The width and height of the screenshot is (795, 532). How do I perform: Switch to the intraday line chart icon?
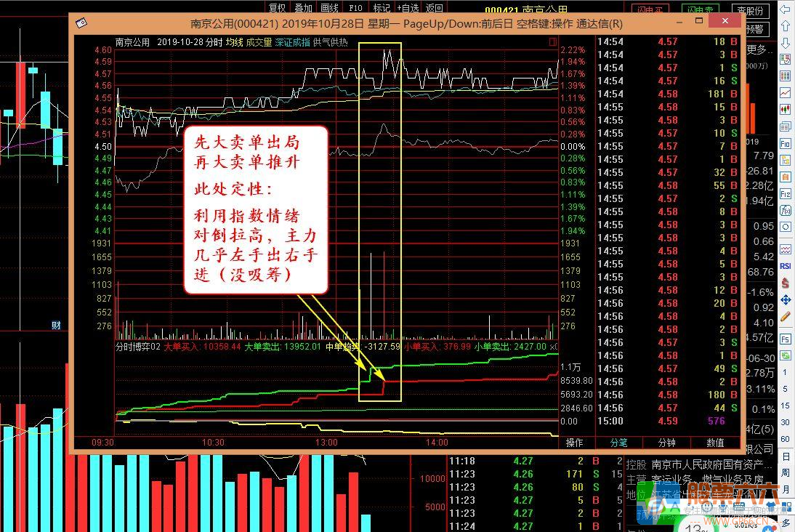[786, 93]
